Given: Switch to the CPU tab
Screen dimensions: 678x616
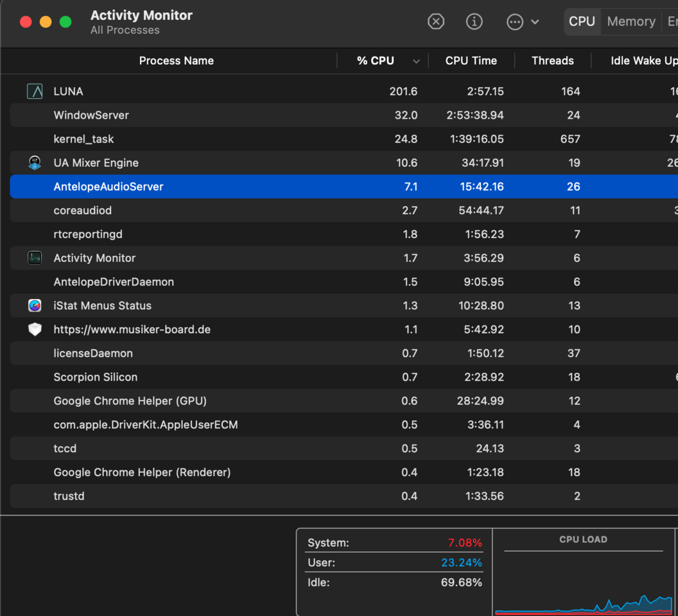Looking at the screenshot, I should tap(582, 21).
